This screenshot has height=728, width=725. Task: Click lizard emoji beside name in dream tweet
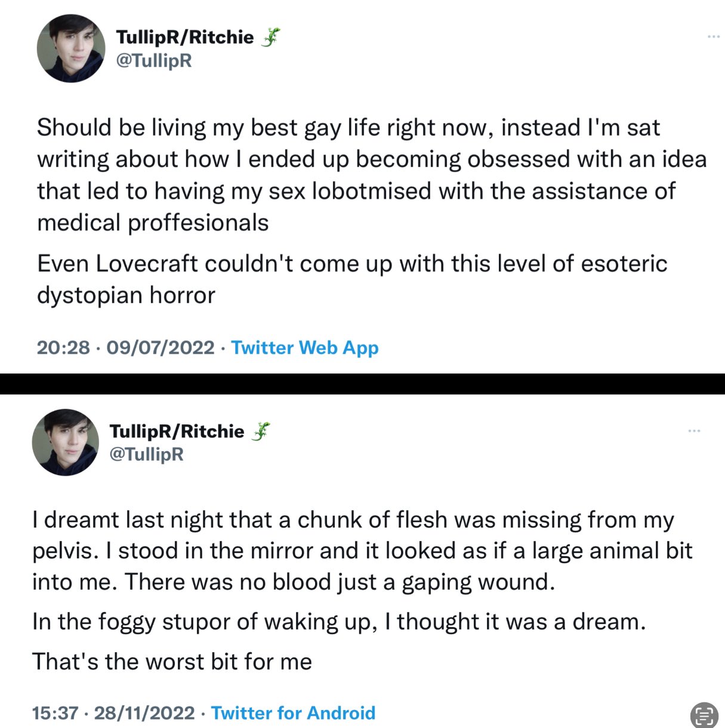[x=261, y=431]
